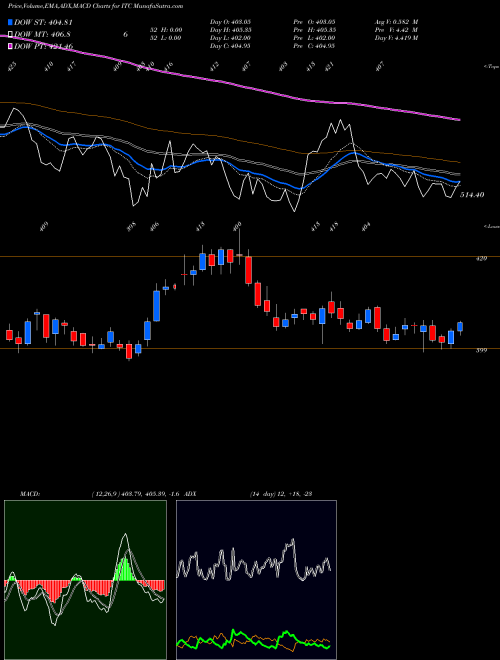Click the ADX '(14 day) 12, +18, -28' values
Viewport: 500px width, 660px height.
[x=281, y=494]
